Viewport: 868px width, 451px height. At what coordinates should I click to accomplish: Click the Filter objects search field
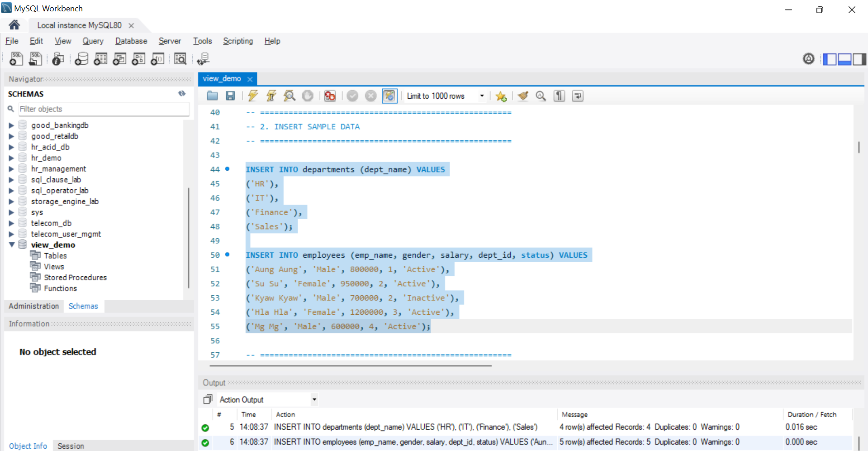(x=103, y=109)
